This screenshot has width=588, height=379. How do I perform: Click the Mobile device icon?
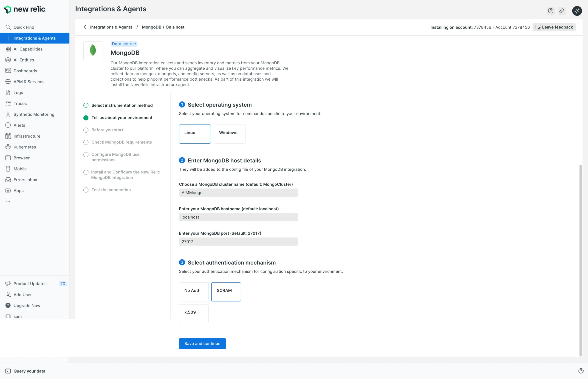8,169
